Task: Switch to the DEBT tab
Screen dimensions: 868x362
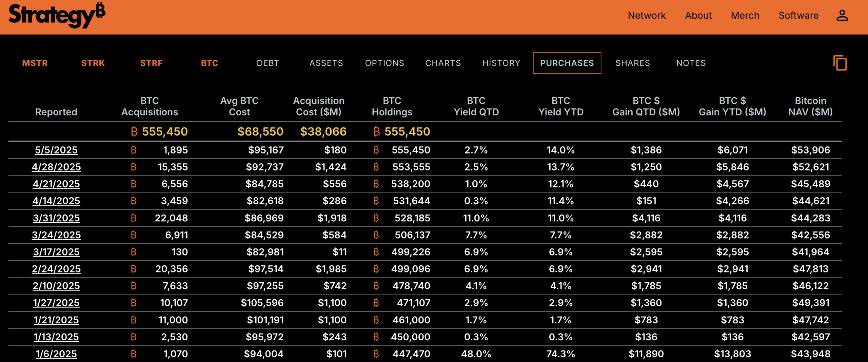Action: coord(268,63)
